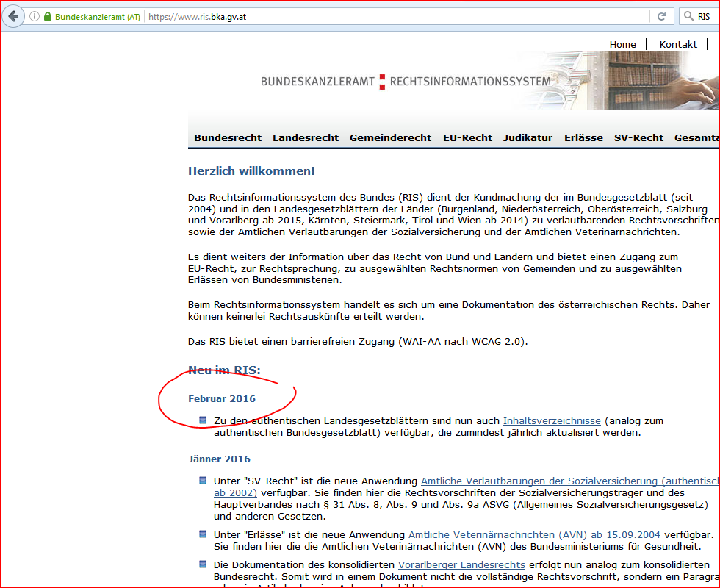Open the Kontakt link
The height and width of the screenshot is (588, 720).
point(678,44)
